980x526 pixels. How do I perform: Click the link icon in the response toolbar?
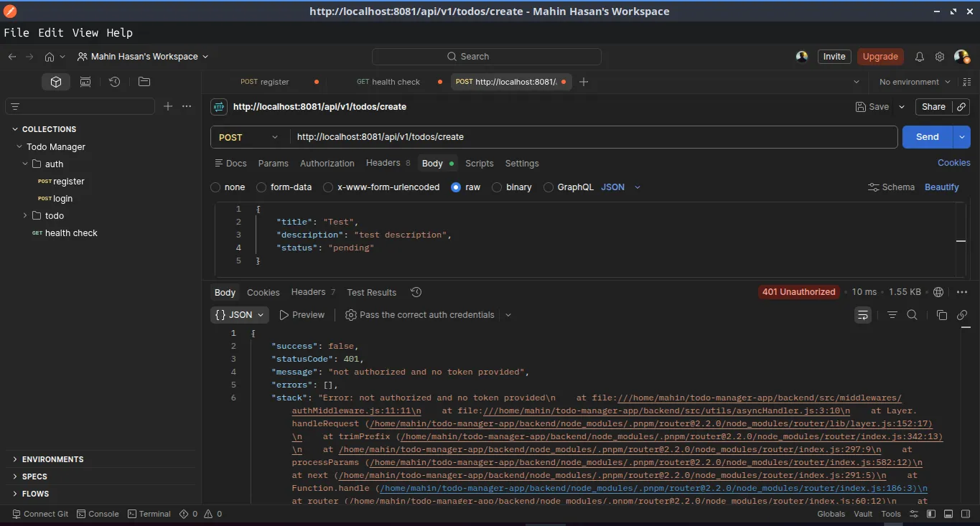[962, 315]
